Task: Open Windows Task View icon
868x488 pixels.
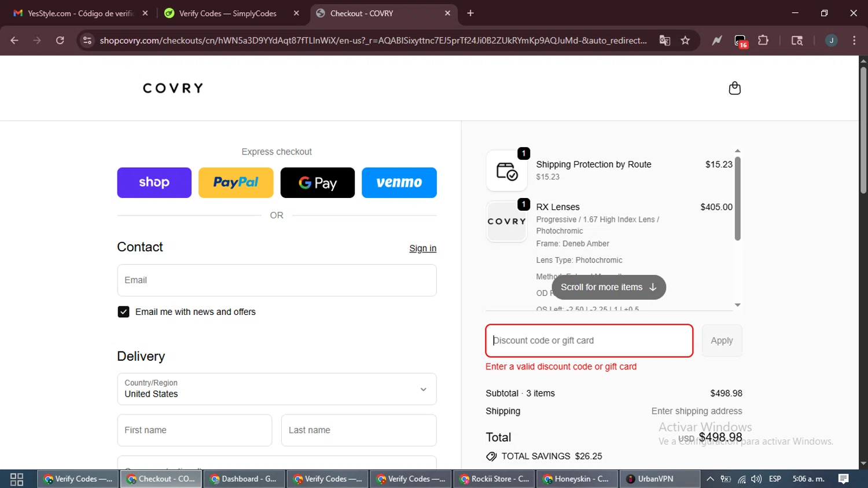Action: tap(17, 479)
